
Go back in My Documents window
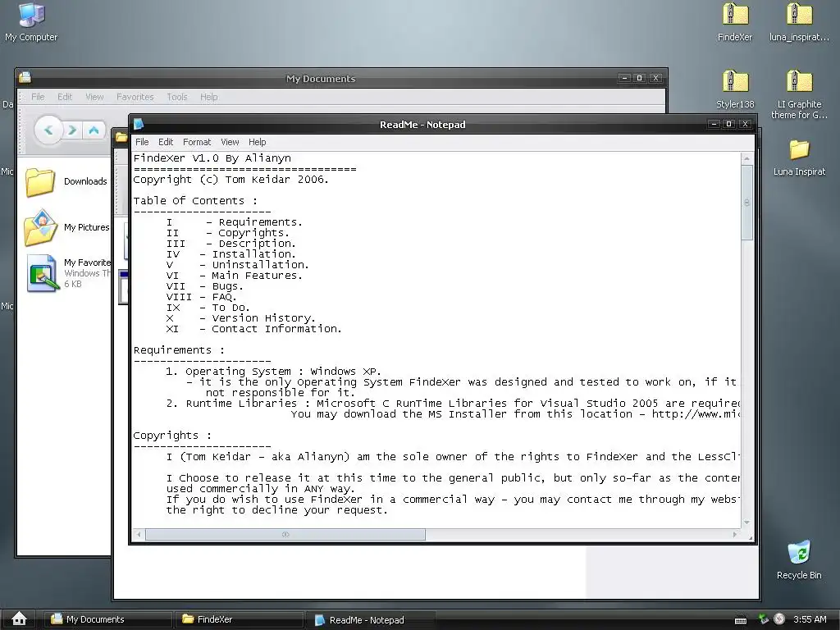[x=48, y=130]
